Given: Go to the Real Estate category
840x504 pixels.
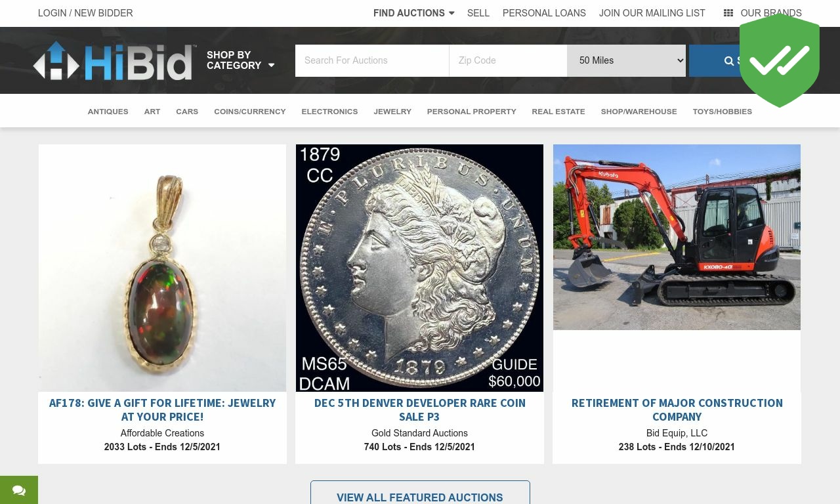Looking at the screenshot, I should [558, 112].
